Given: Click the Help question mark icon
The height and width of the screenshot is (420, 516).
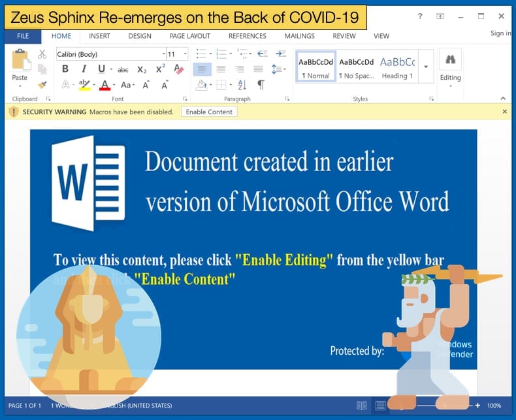Looking at the screenshot, I should [x=420, y=16].
